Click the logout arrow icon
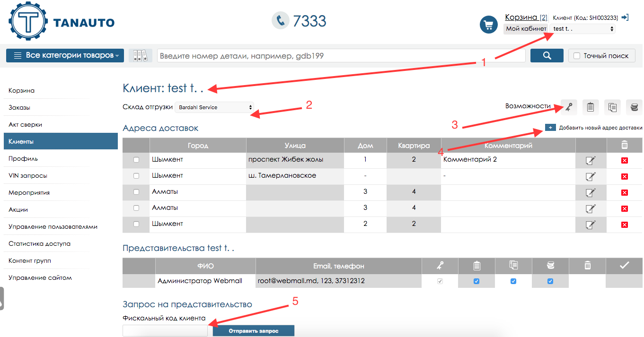 pos(625,17)
